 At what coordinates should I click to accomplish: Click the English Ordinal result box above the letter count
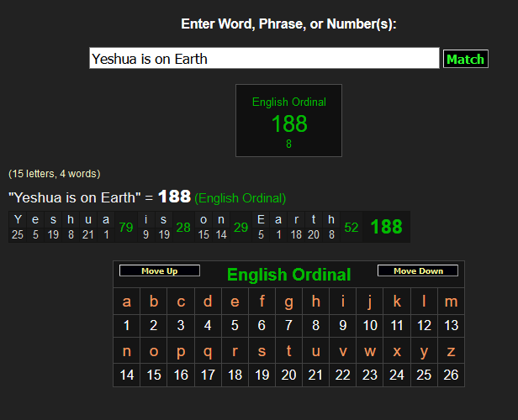(x=288, y=120)
